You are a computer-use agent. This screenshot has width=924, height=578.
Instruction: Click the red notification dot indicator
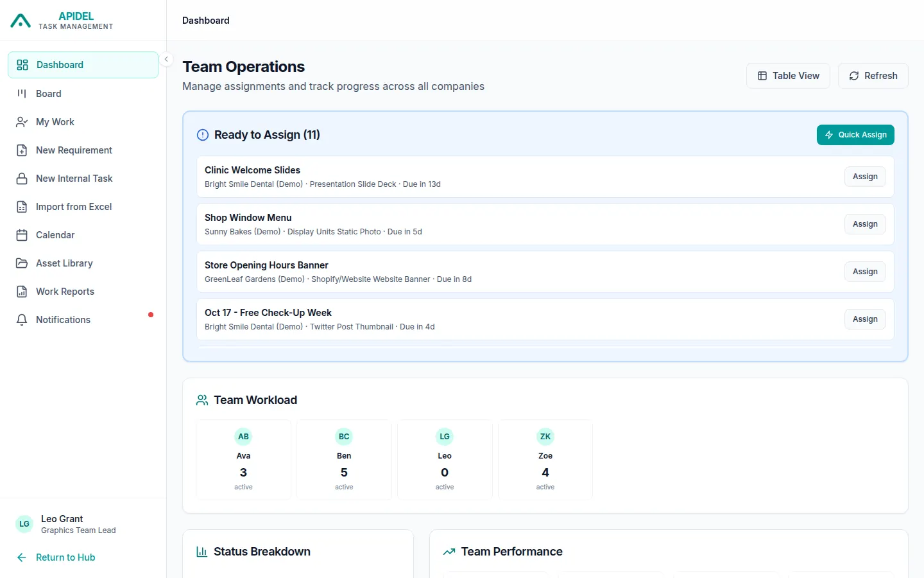click(x=151, y=315)
